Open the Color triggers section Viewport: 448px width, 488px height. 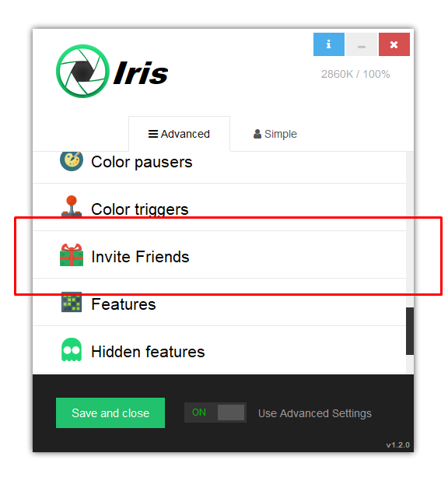point(219,207)
